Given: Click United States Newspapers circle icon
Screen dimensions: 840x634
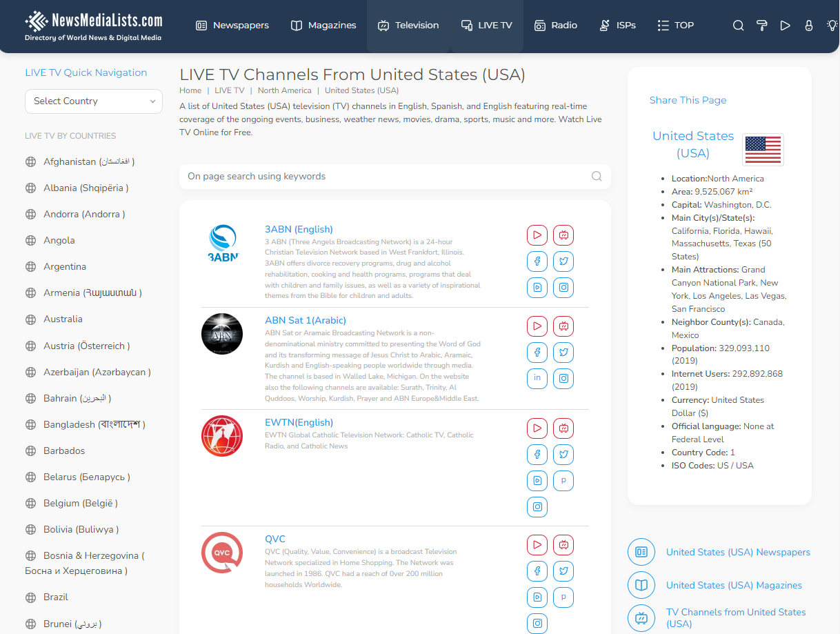Looking at the screenshot, I should point(641,552).
